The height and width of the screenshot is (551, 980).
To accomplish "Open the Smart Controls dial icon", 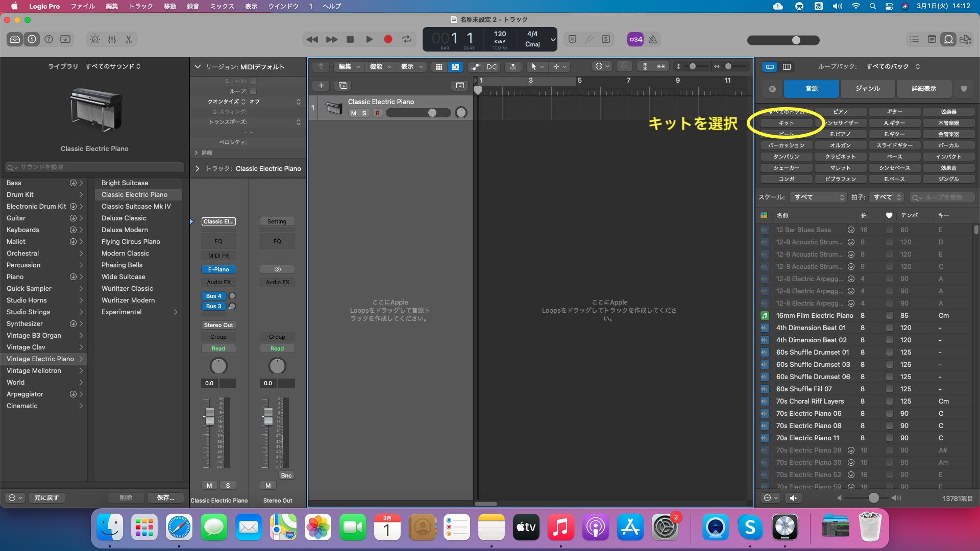I will [95, 39].
